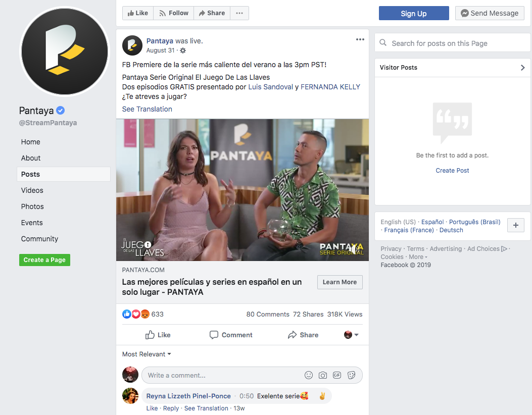Screen dimensions: 532x415
Task: Translate Reyna's comment with See Translation
Action: point(206,408)
